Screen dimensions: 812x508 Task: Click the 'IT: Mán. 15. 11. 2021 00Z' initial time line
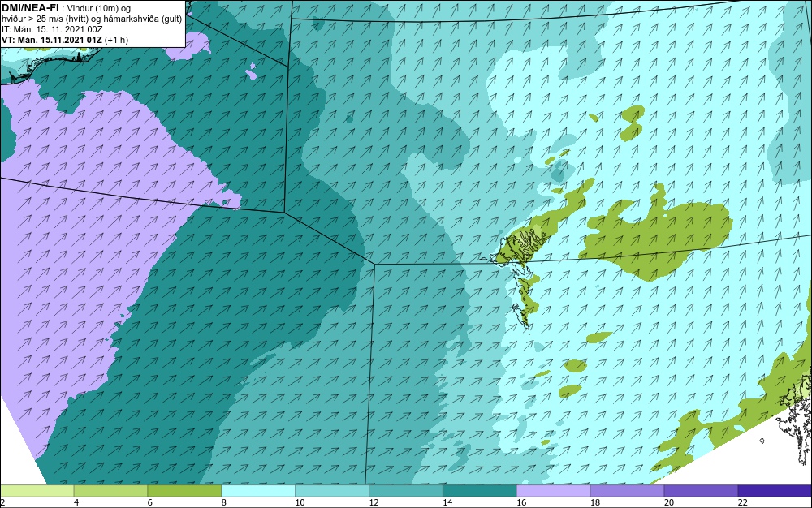click(52, 29)
